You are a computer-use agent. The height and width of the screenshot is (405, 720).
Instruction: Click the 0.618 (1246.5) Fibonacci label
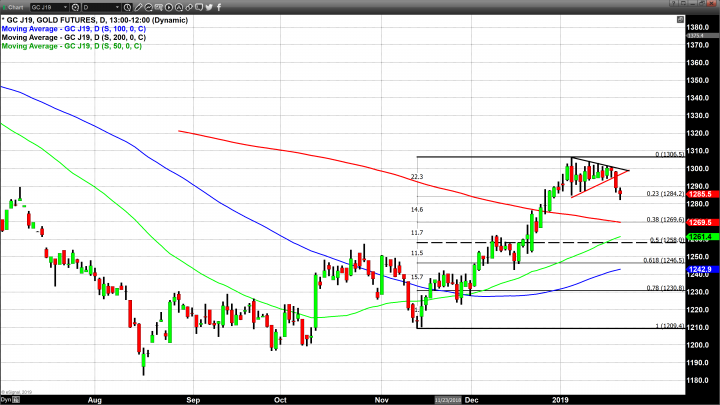664,260
